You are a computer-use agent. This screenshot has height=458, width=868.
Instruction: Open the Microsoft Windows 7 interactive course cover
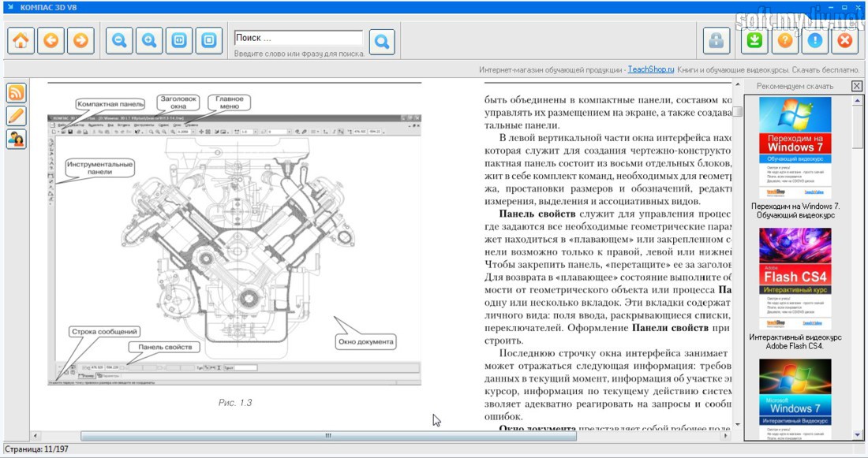pos(795,400)
